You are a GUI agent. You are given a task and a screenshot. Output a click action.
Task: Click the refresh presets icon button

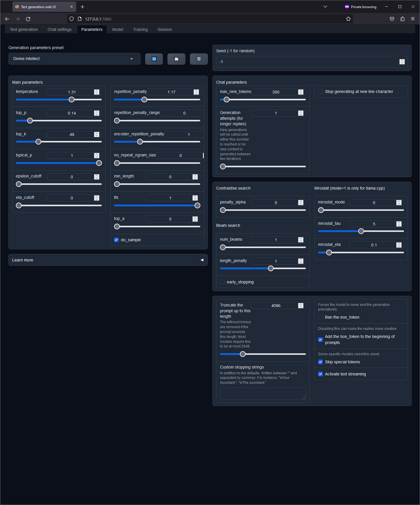(x=154, y=59)
